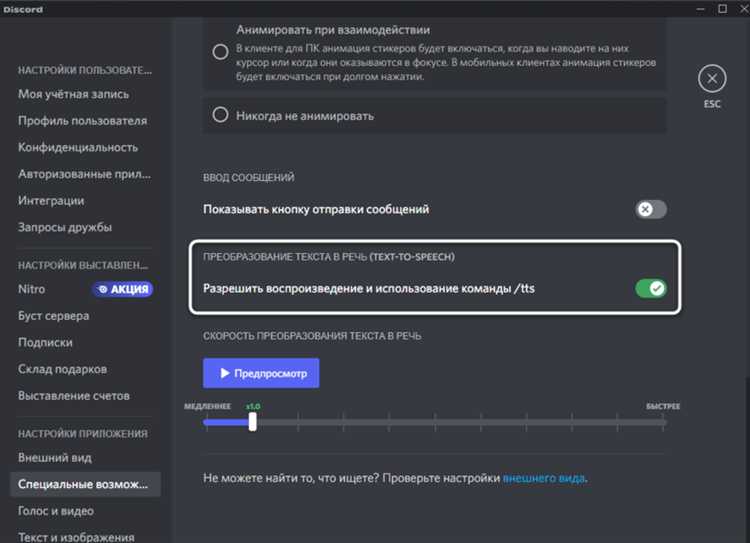Click the АКЦИЯ badge next to Nitro
Image resolution: width=750 pixels, height=543 pixels.
coord(122,289)
